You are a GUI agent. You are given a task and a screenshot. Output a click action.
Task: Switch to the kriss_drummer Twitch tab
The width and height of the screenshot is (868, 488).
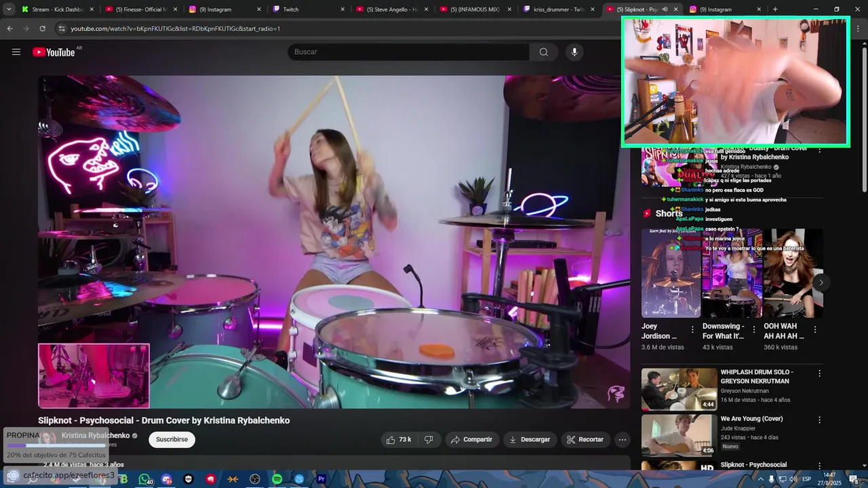coord(561,9)
